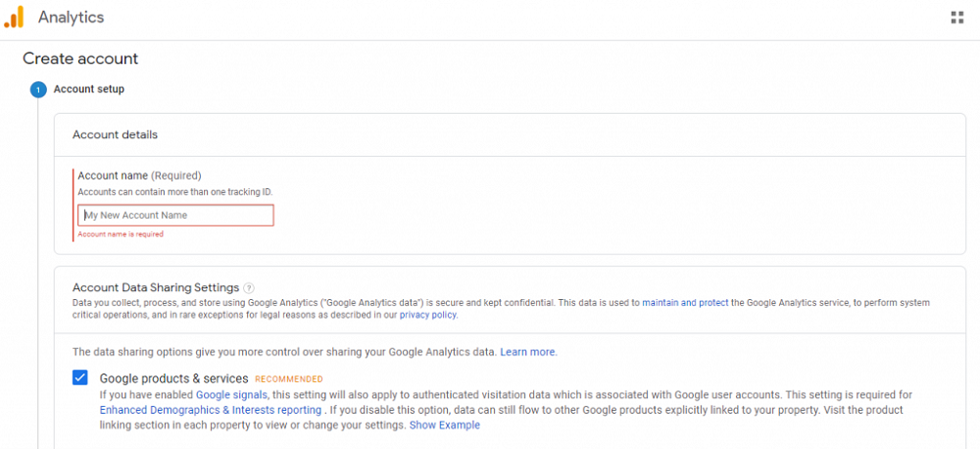Follow the 'Learn more' link
This screenshot has height=449, width=980.
pyautogui.click(x=528, y=352)
